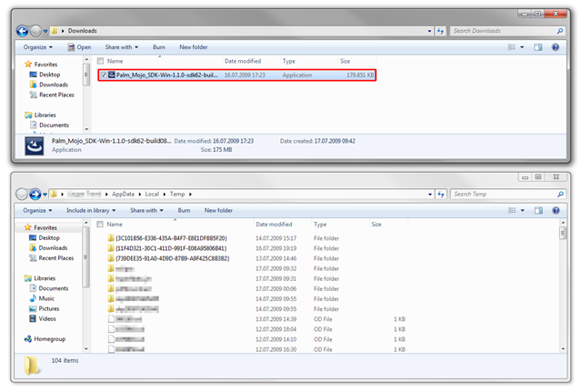Click New folder in Downloads window

pos(194,47)
